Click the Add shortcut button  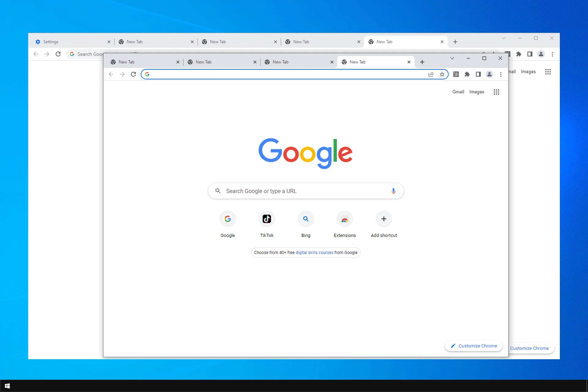tap(384, 219)
